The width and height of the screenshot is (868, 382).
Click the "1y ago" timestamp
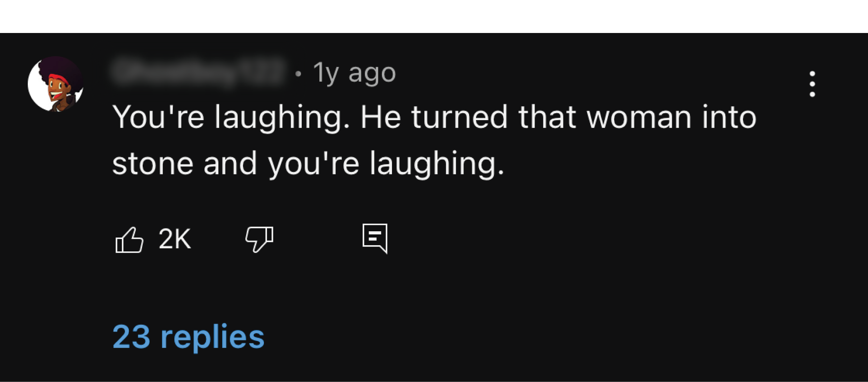pos(354,73)
